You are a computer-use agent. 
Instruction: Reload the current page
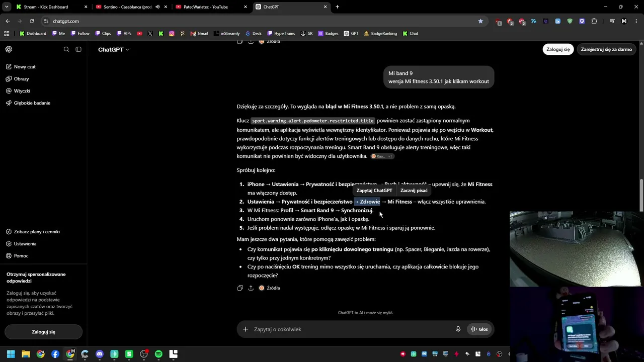32,21
